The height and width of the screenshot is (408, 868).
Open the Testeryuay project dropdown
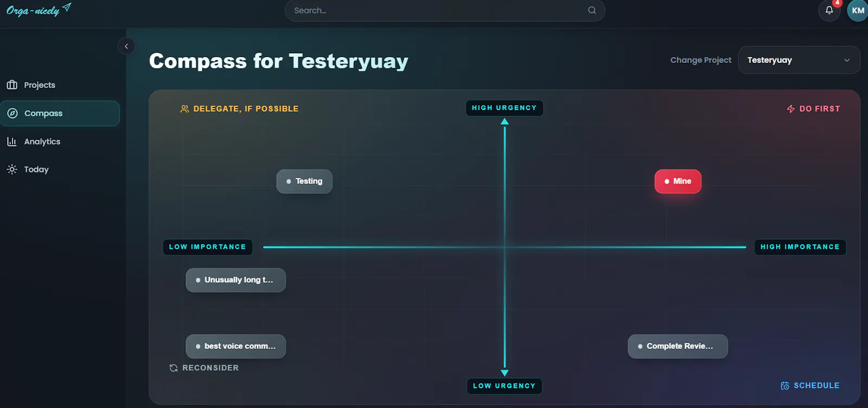[799, 60]
